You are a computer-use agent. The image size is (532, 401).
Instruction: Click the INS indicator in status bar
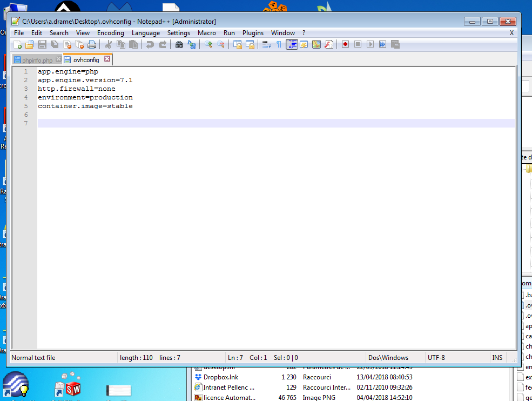pyautogui.click(x=497, y=358)
